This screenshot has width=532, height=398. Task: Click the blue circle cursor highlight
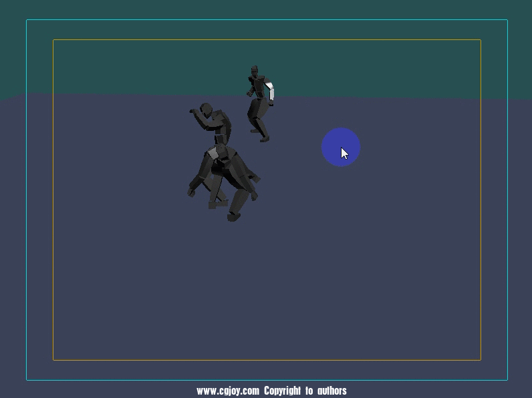coord(341,147)
